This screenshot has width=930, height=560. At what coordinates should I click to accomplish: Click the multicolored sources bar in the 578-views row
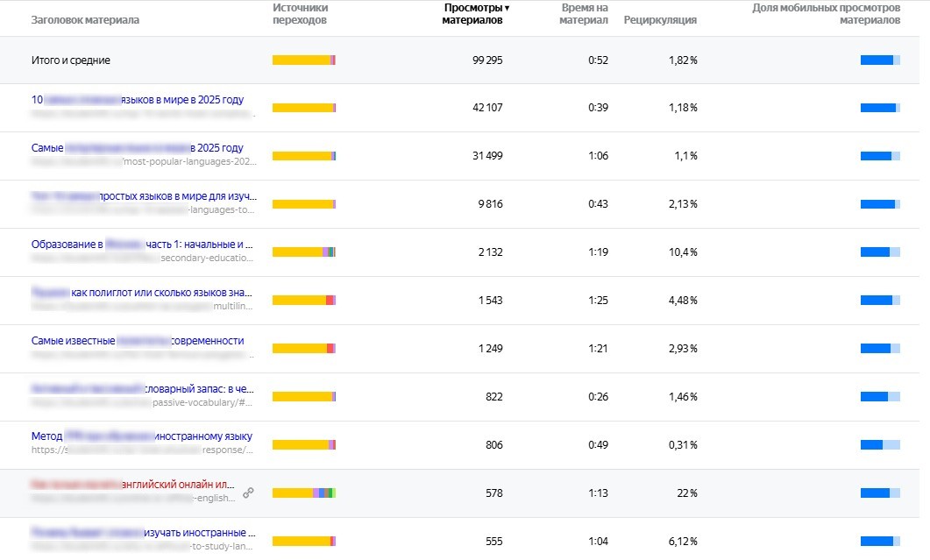tap(304, 493)
